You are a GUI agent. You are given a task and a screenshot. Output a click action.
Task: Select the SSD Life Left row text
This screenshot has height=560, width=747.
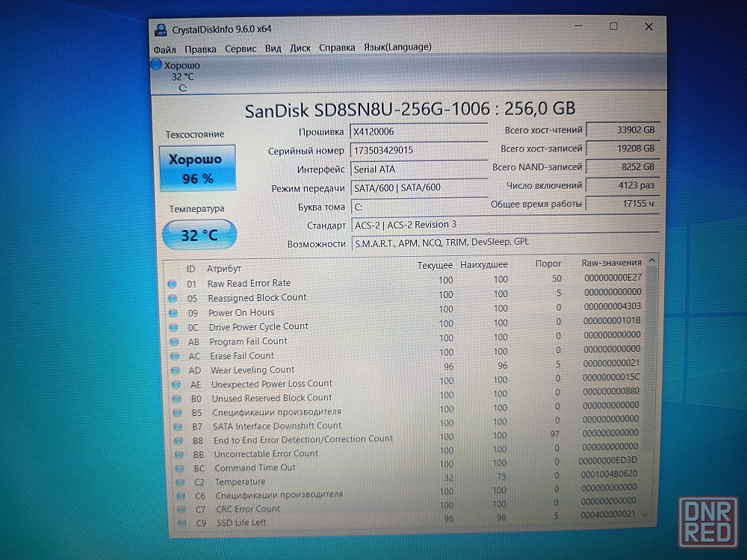(241, 523)
